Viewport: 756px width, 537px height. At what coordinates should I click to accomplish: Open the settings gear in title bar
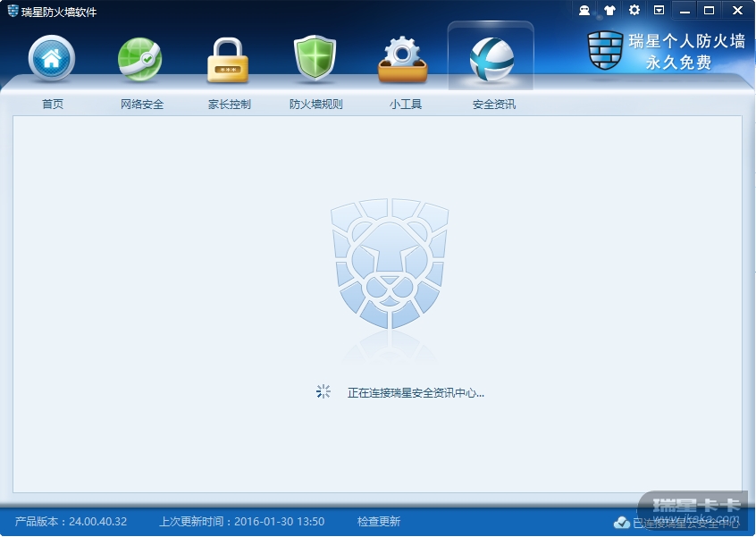click(634, 10)
